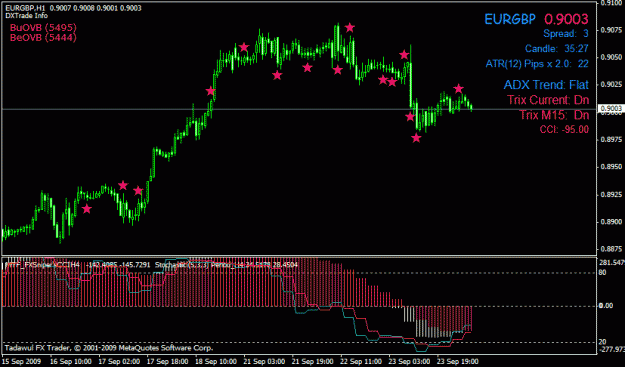Select the 22 Sep 11:00 time axis label
The height and width of the screenshot is (367, 625).
click(360, 361)
